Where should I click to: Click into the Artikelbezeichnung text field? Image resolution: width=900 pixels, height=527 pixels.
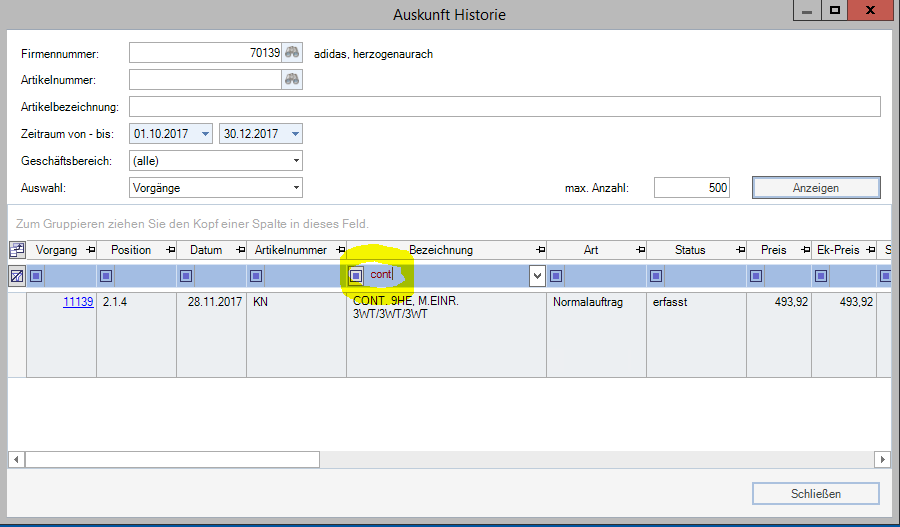[x=504, y=107]
